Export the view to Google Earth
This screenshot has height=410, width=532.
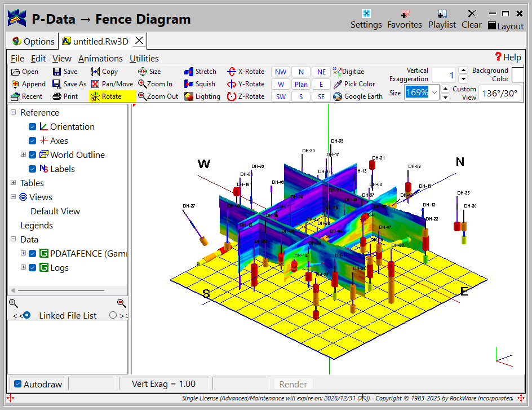357,96
